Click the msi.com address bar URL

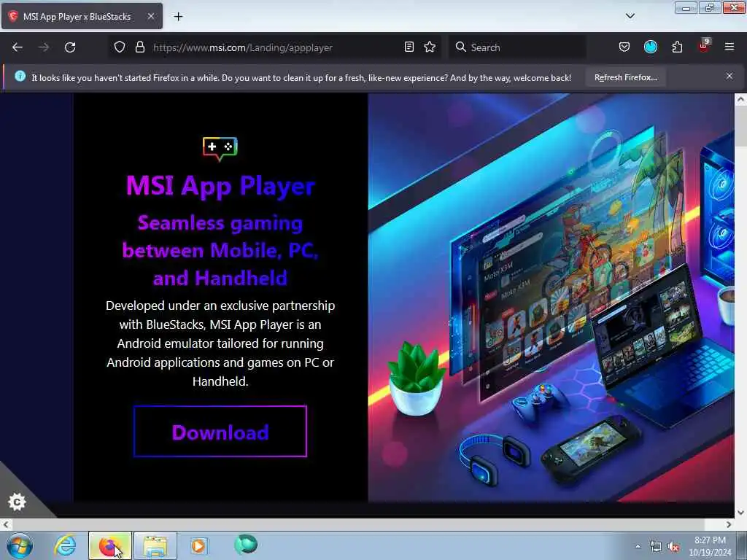pyautogui.click(x=242, y=47)
